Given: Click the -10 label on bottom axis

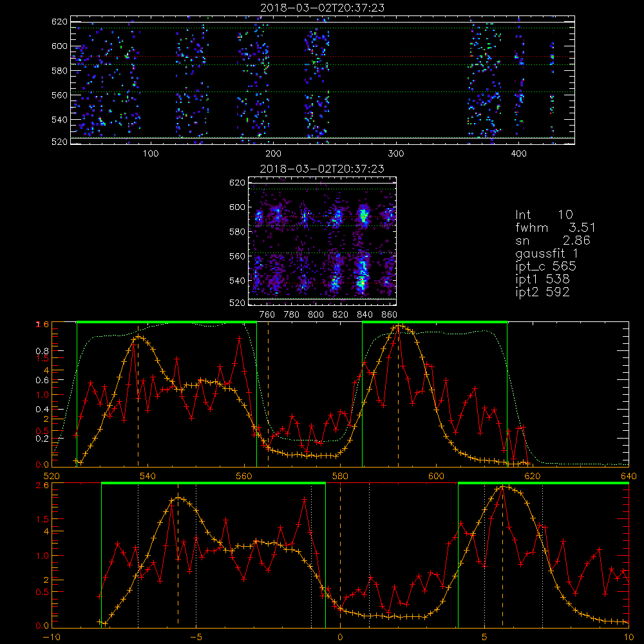Looking at the screenshot, I should tap(52, 637).
